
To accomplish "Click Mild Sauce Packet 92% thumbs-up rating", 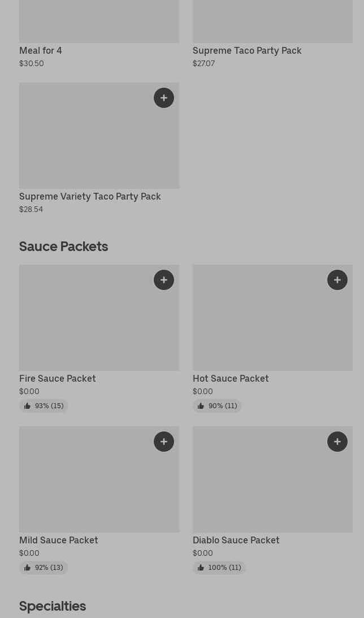I will [44, 568].
